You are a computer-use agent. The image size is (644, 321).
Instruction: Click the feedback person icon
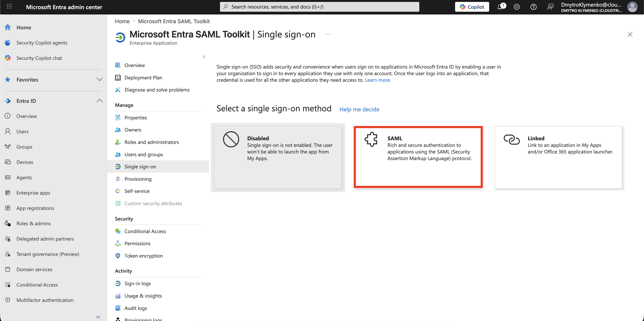click(x=550, y=7)
